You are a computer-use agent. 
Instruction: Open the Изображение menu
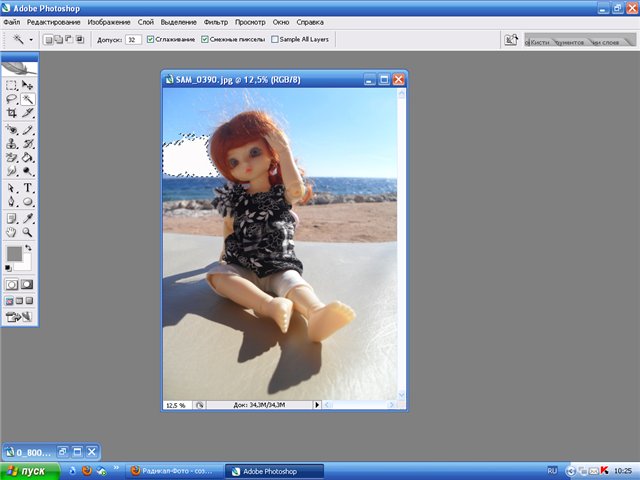107,21
